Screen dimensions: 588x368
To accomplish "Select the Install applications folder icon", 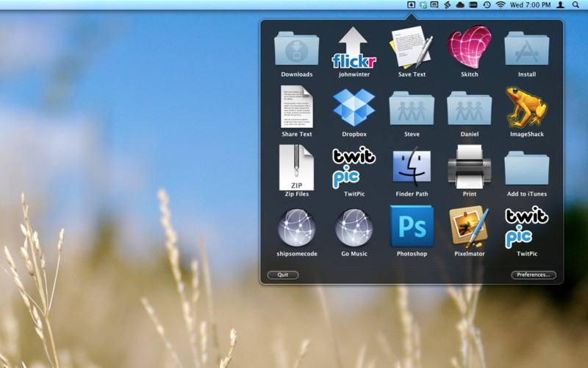I will click(x=526, y=49).
